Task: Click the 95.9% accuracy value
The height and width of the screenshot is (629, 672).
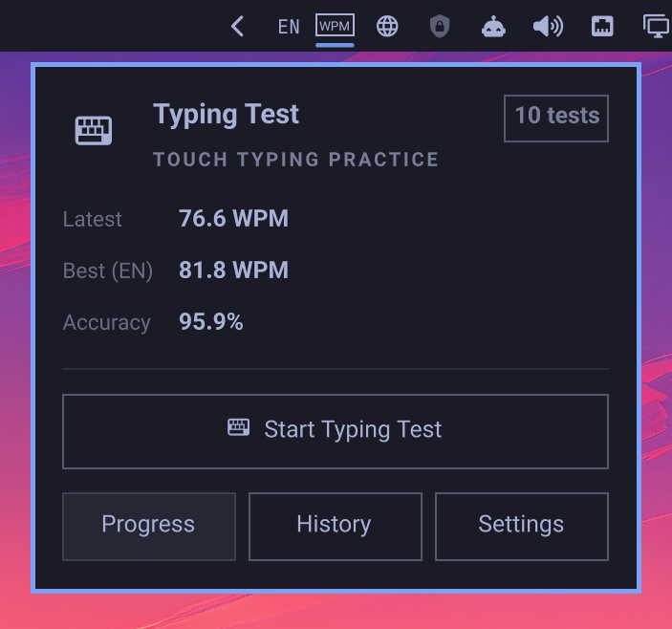Action: [x=211, y=322]
